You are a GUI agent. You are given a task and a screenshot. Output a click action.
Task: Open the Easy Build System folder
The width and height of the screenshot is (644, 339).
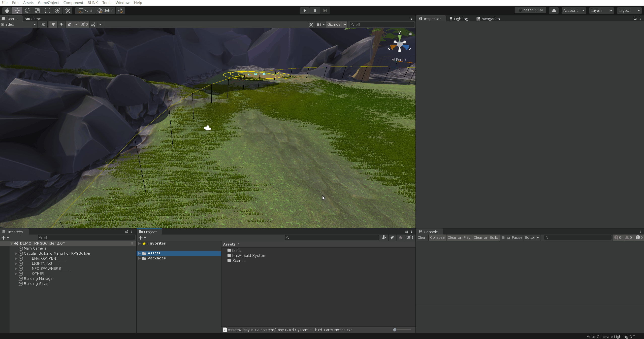[x=249, y=255]
